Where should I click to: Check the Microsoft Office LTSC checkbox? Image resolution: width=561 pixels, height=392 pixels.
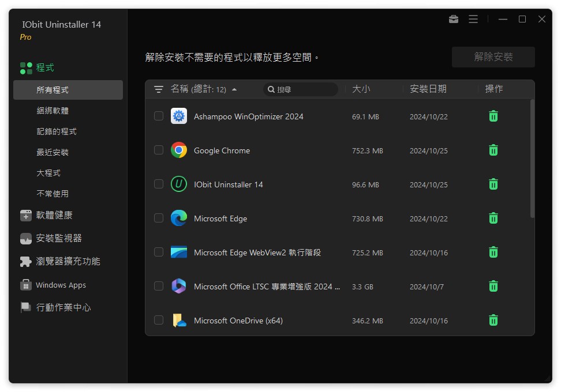point(159,287)
